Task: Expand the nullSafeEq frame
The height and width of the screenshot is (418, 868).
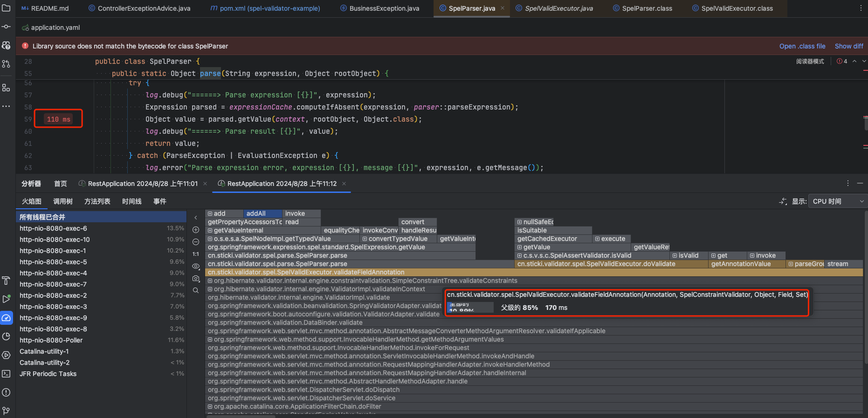Action: 520,222
